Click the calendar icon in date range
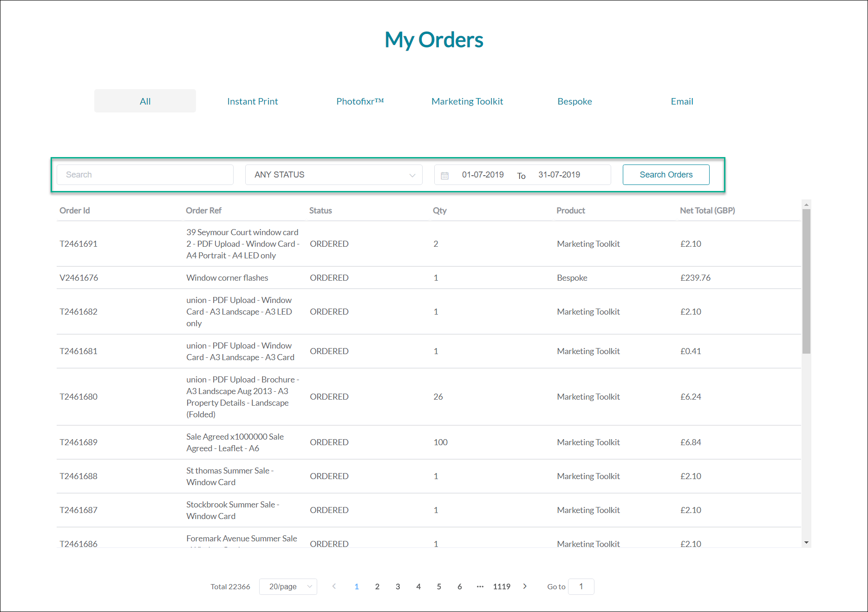This screenshot has width=868, height=612. [444, 175]
